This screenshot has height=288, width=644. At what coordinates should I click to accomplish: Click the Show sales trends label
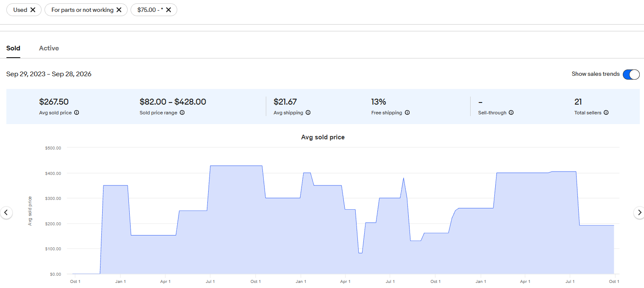[x=596, y=74]
